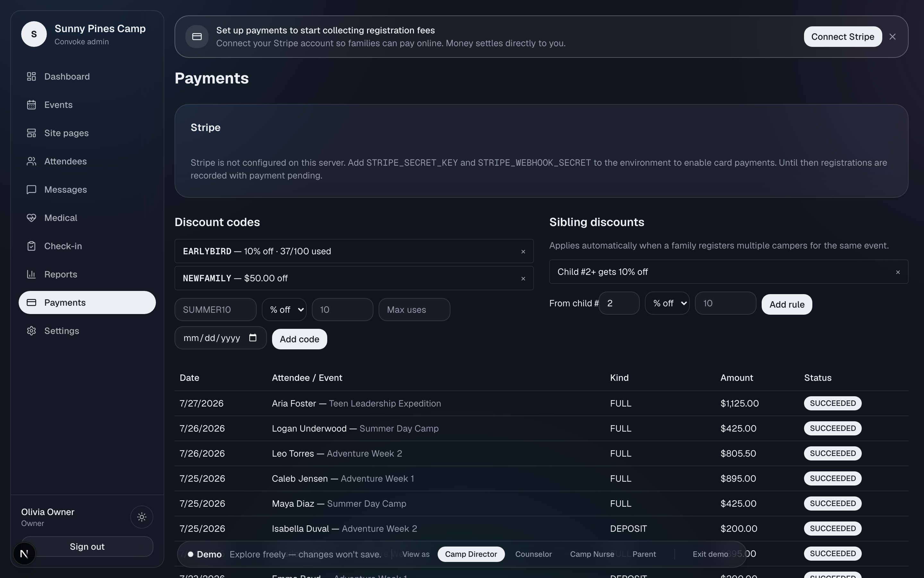Click the Add code button

(299, 339)
